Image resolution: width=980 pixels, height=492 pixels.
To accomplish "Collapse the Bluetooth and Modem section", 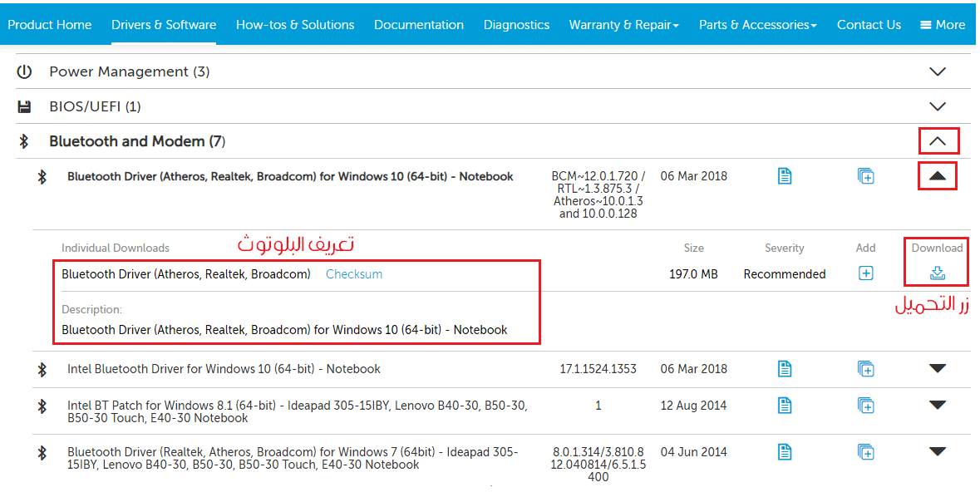I will [x=938, y=141].
